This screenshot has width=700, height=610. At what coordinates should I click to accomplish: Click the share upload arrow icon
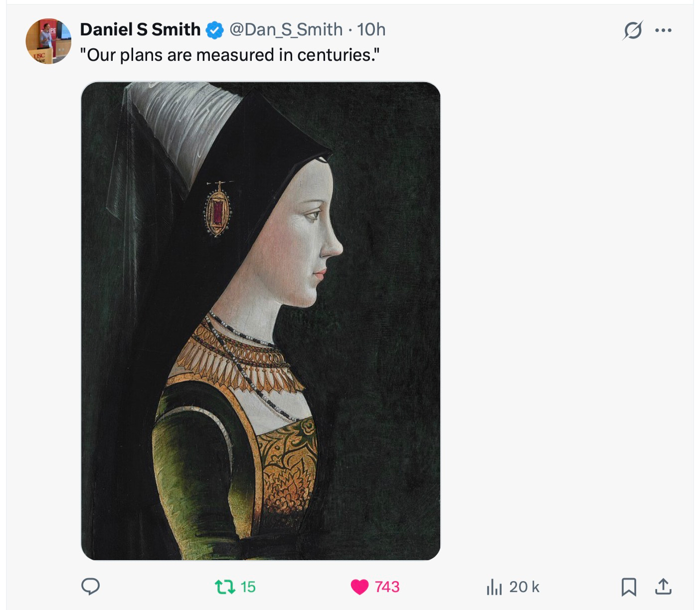coord(663,587)
